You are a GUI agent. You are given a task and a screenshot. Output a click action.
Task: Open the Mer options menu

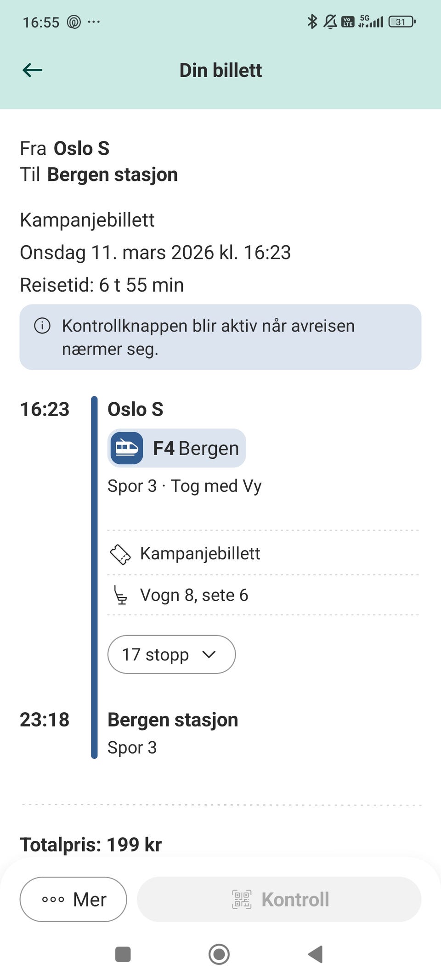pyautogui.click(x=73, y=899)
